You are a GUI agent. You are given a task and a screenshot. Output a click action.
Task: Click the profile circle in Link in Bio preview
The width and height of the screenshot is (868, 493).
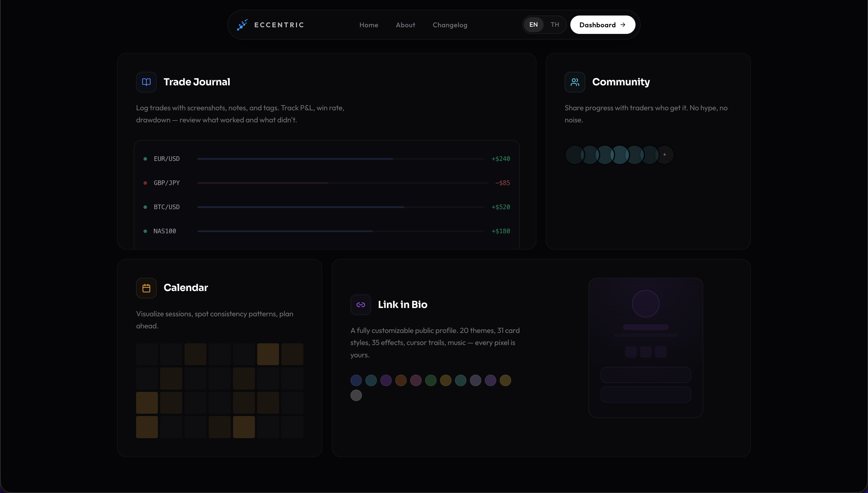646,303
